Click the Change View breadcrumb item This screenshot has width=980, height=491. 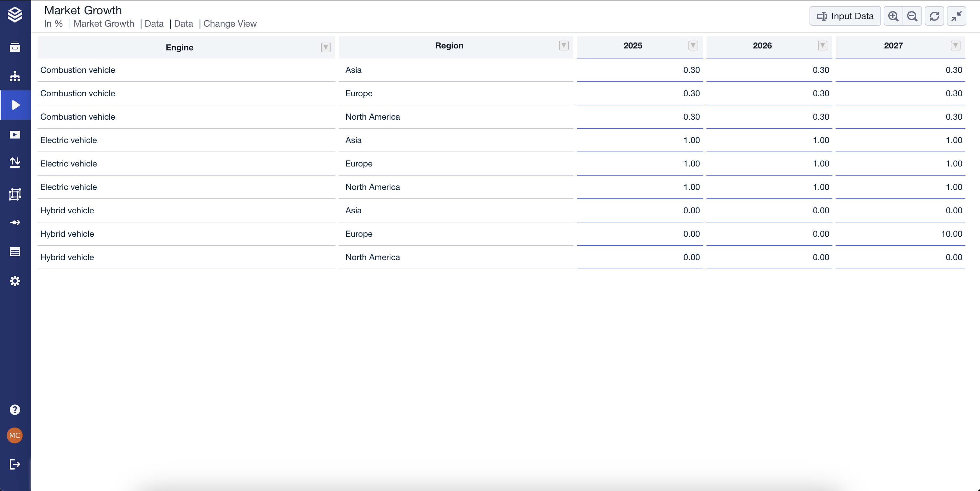[230, 24]
